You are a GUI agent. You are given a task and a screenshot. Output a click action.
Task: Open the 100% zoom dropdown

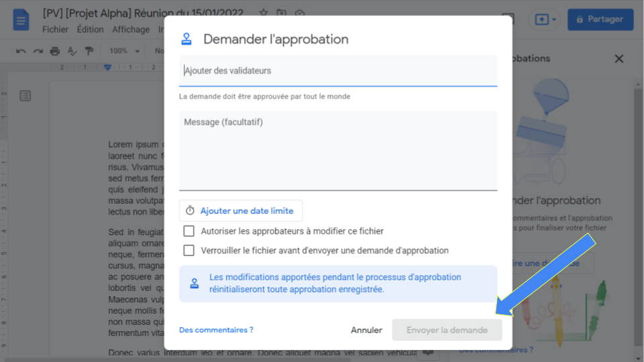pos(125,51)
